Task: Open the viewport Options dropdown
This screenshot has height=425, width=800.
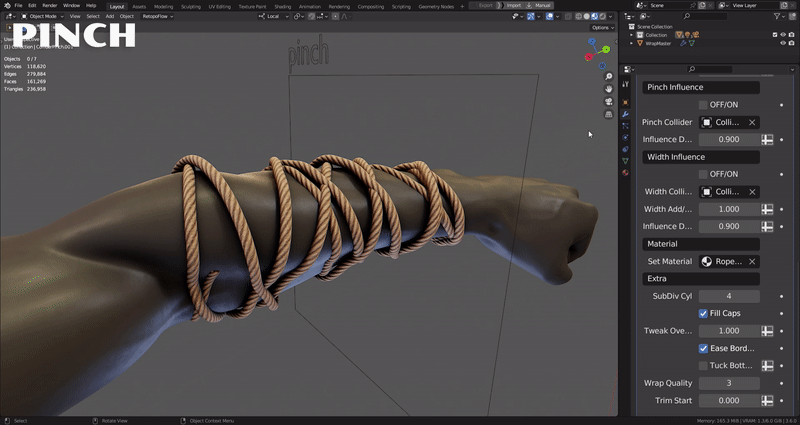Action: tap(601, 27)
